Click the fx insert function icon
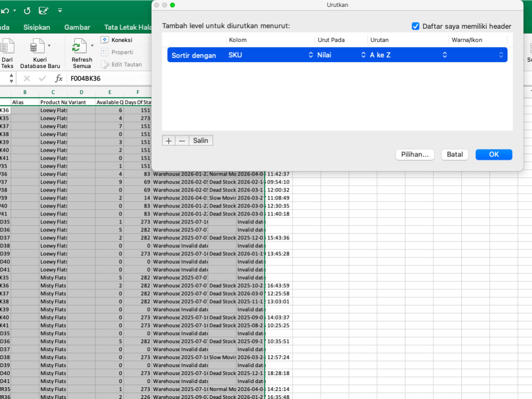 [59, 79]
